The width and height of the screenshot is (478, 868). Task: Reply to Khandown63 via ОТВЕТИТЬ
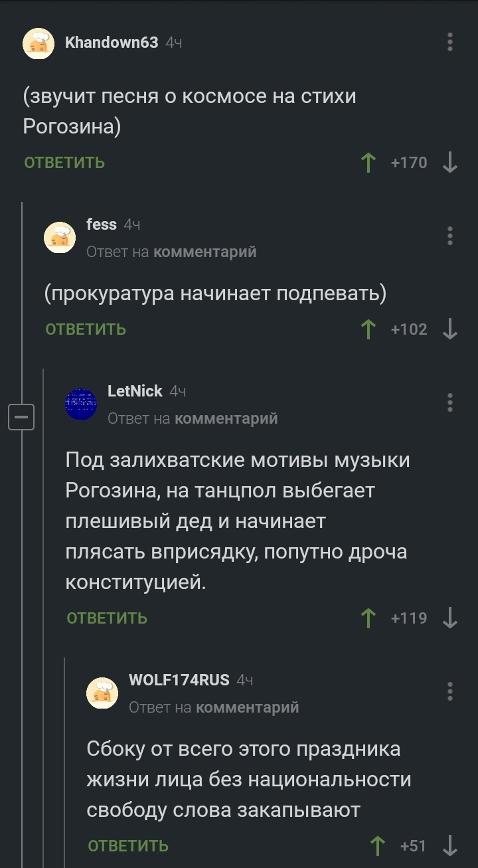(x=64, y=163)
